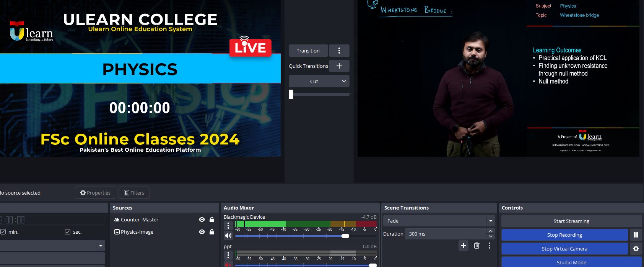Delete the selected scene transition
This screenshot has width=644, height=267.
tap(476, 246)
